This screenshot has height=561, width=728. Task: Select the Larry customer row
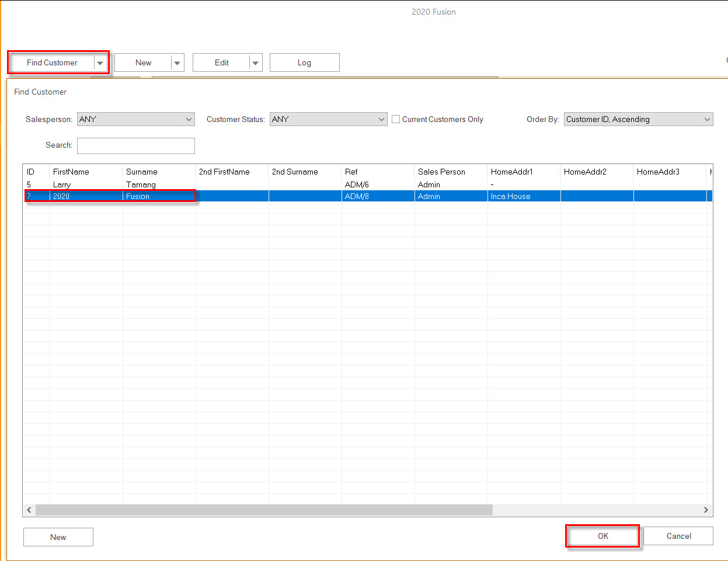(x=367, y=184)
